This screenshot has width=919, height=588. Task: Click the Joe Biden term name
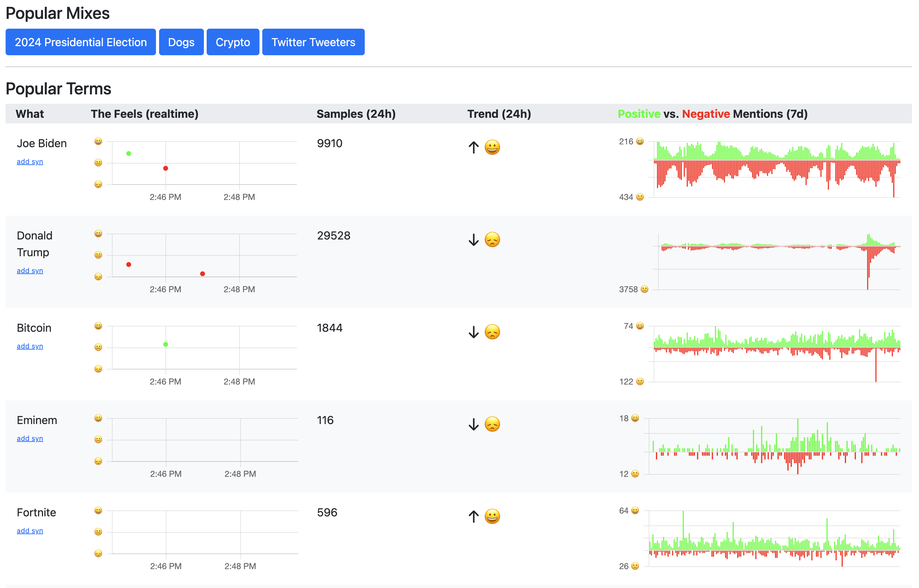click(42, 143)
